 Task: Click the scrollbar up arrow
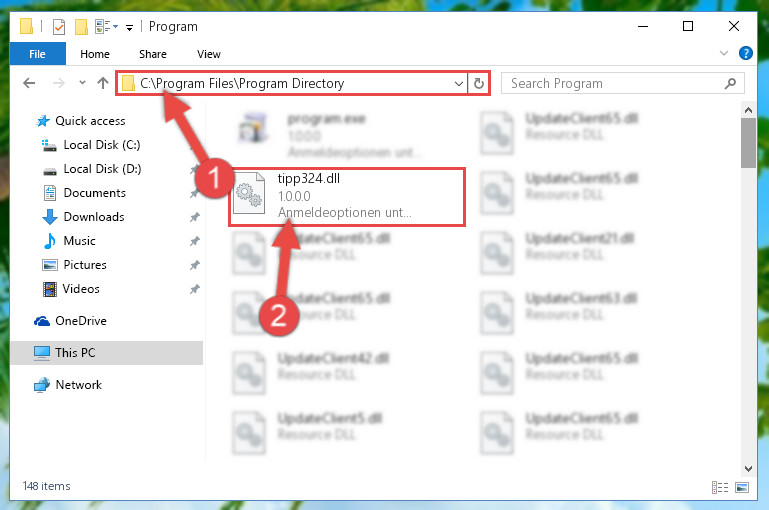pos(748,110)
